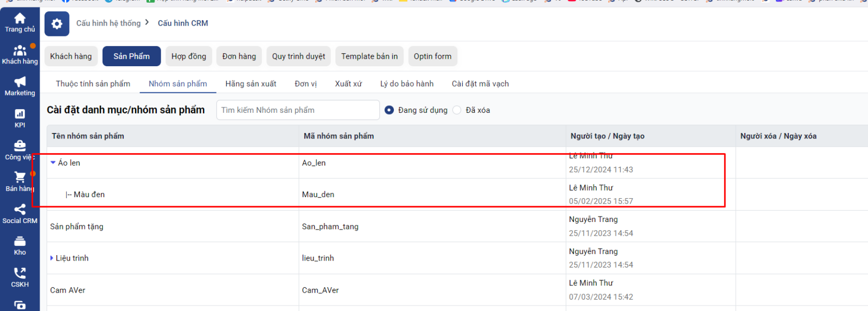Switch to Hãng sản xuất tab
This screenshot has width=868, height=311.
(251, 84)
